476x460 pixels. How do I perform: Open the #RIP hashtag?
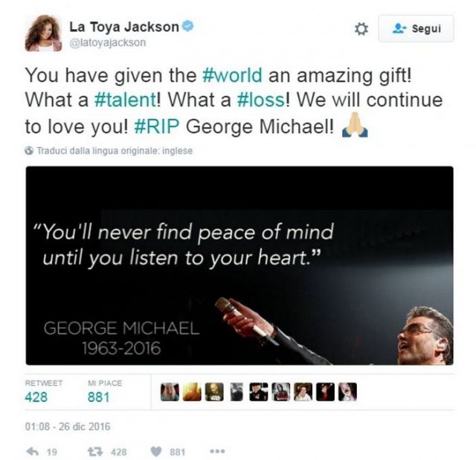(157, 126)
